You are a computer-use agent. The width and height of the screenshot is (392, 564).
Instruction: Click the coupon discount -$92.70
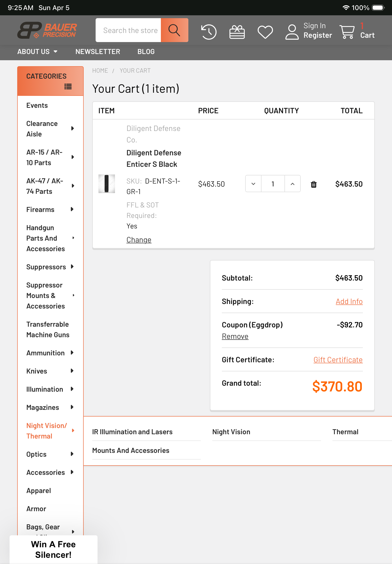[350, 325]
